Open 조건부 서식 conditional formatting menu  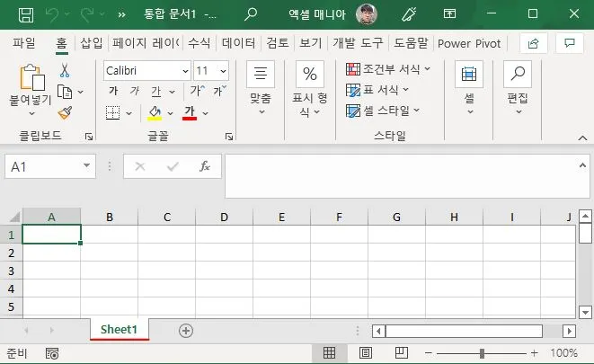coord(388,69)
